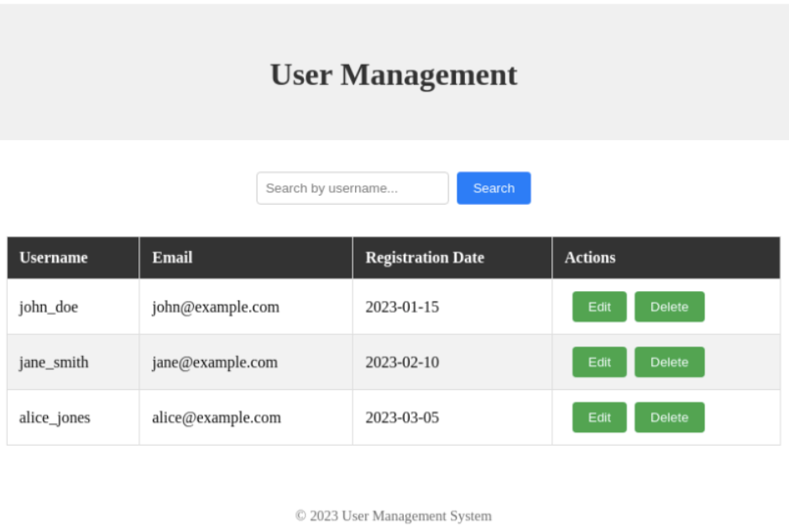Click the 2023-03-05 registration date
Screen dimensions: 789x532
402,418
